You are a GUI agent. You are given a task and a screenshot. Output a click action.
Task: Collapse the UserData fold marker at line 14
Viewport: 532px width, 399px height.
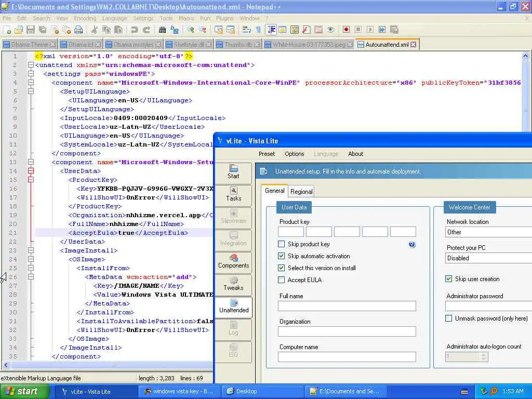[31, 170]
